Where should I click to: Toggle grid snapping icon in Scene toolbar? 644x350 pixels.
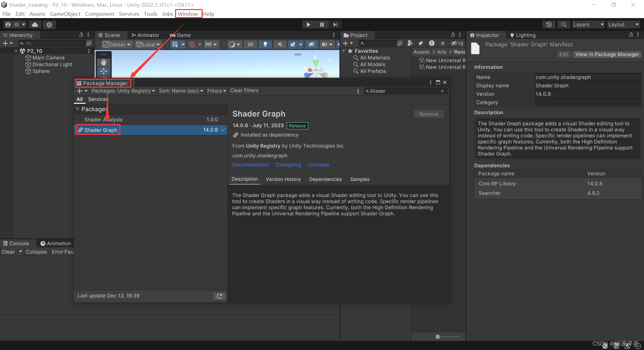tap(175, 44)
